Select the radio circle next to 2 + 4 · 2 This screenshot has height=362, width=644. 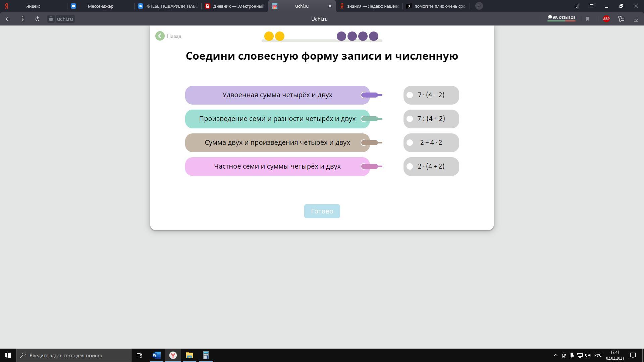click(x=410, y=143)
